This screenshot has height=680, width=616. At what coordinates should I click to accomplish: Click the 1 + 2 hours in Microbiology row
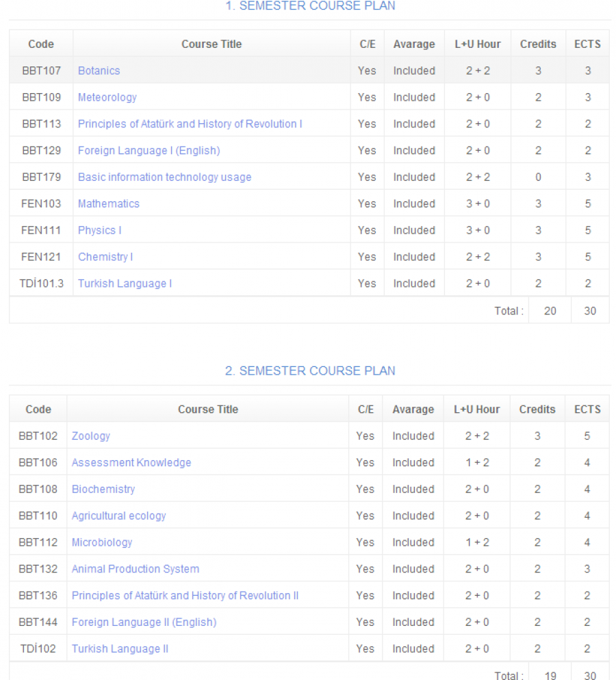[477, 542]
